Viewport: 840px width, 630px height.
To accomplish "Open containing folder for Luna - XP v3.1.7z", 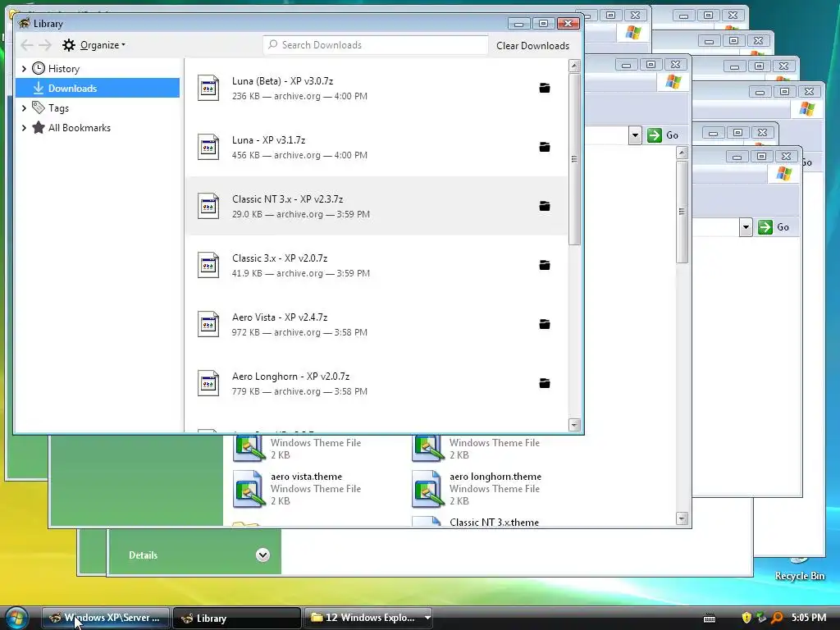I will point(545,147).
